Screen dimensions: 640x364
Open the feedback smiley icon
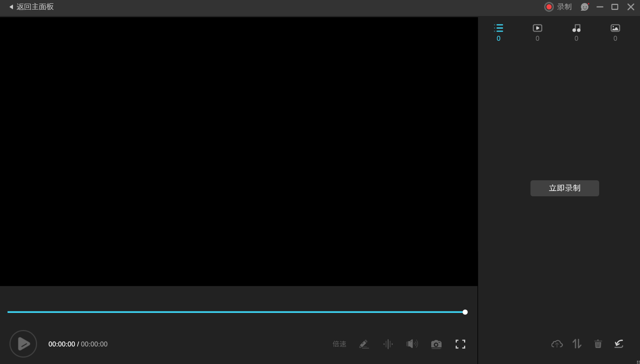(x=585, y=7)
